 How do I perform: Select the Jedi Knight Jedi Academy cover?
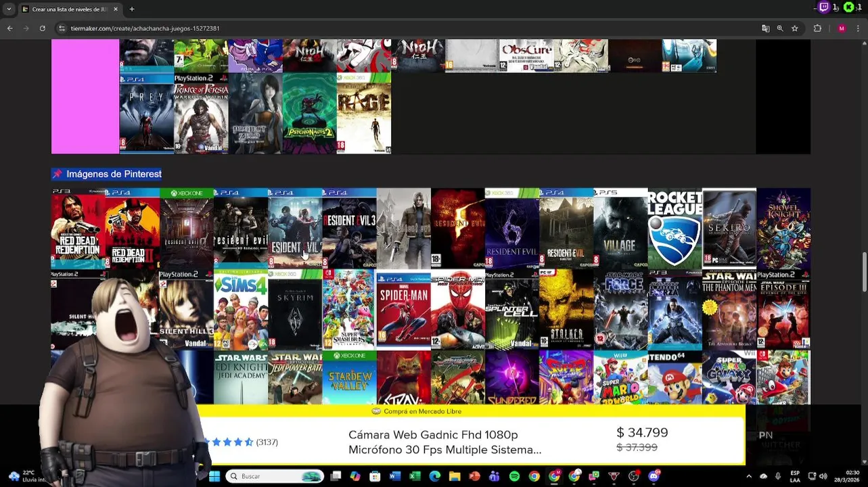point(241,377)
